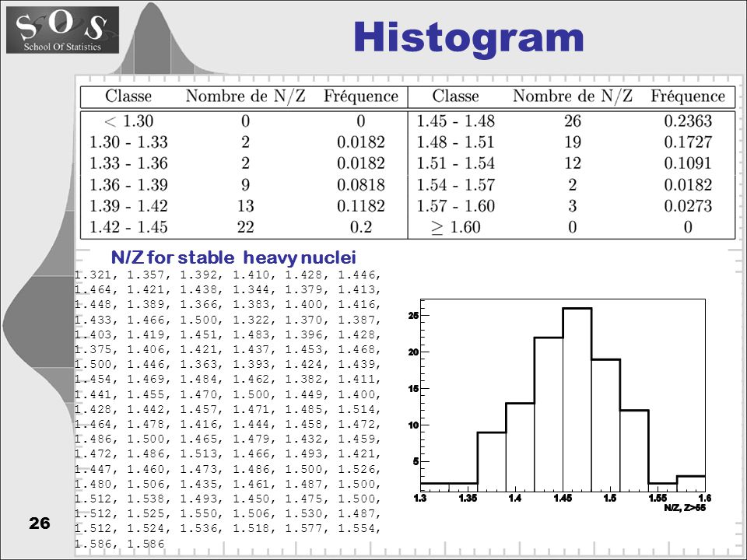Click the '< 1.30' class cell
This screenshot has height=560, width=747.
128,121
